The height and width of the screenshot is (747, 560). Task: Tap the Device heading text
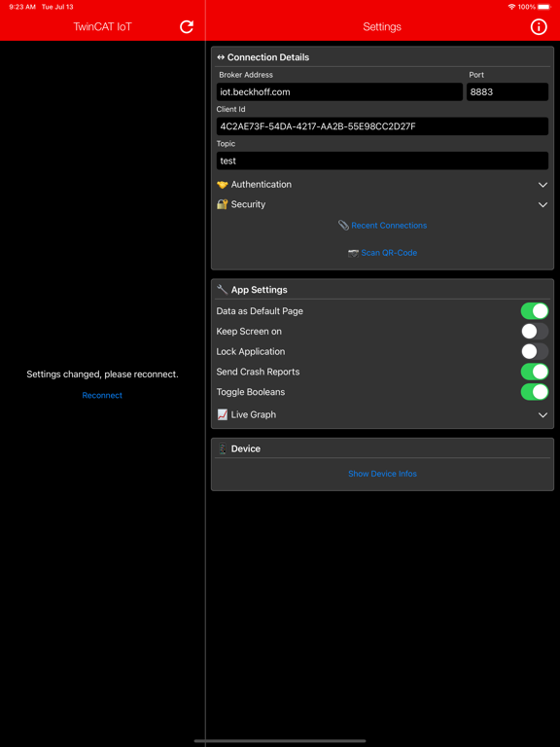click(246, 448)
